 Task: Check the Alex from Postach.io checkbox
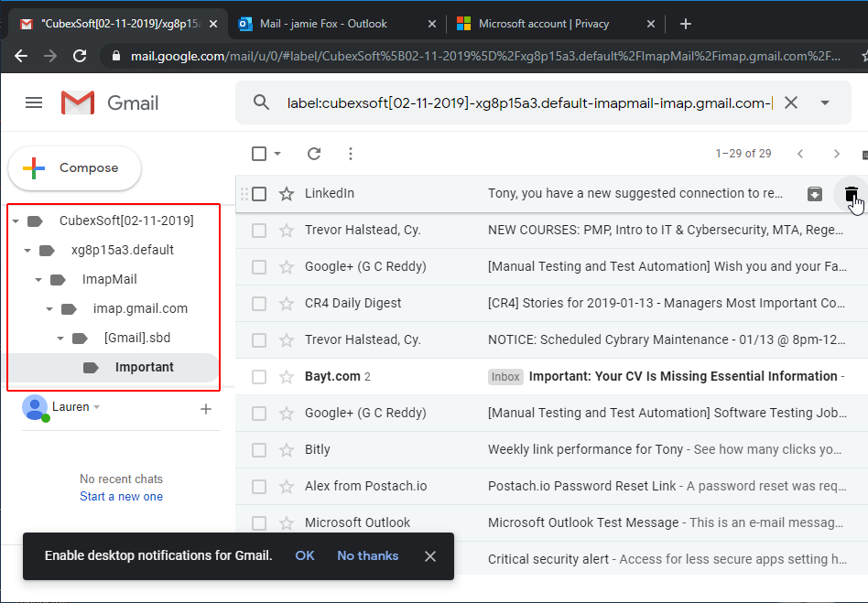click(259, 486)
